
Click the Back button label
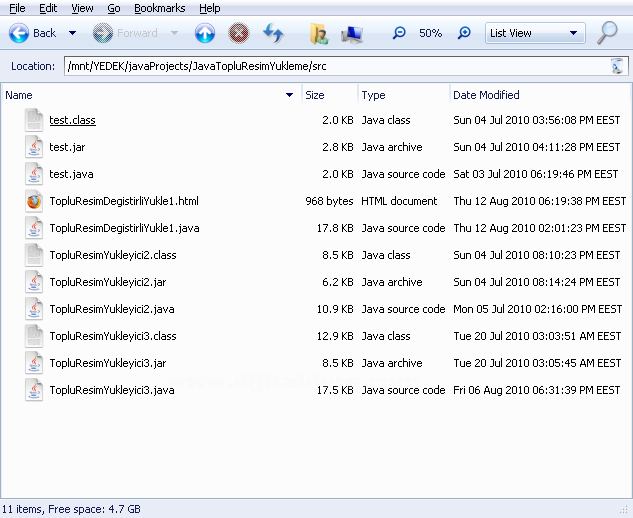point(44,33)
